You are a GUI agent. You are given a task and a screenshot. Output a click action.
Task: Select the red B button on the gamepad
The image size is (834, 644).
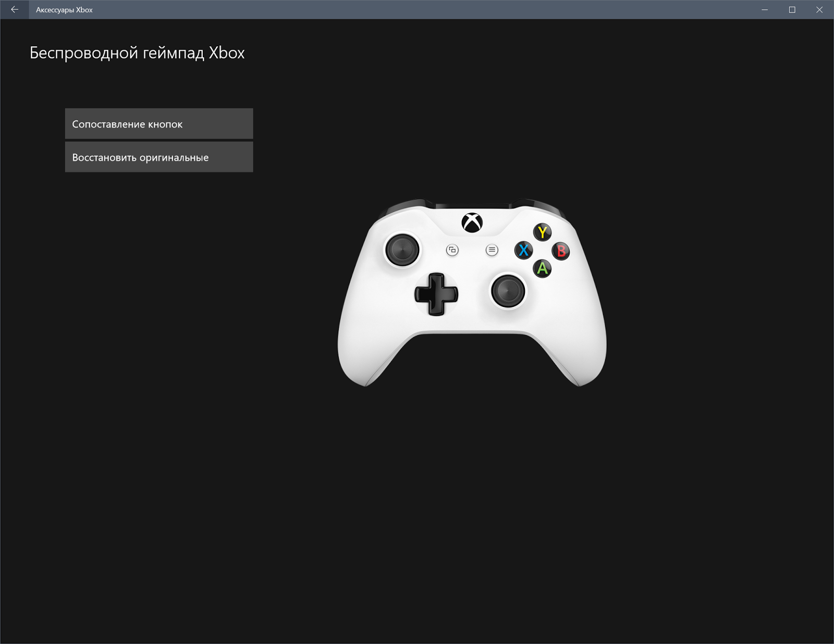[x=561, y=251]
